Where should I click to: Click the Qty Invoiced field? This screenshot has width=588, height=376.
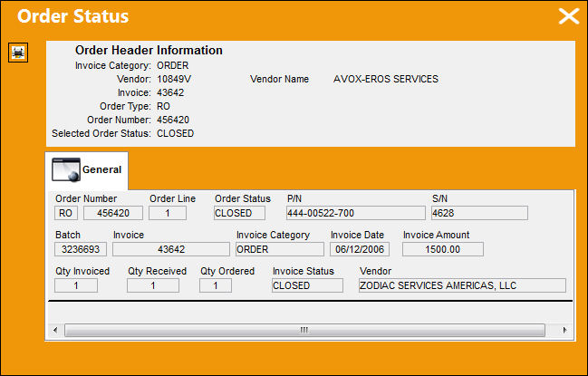(76, 285)
